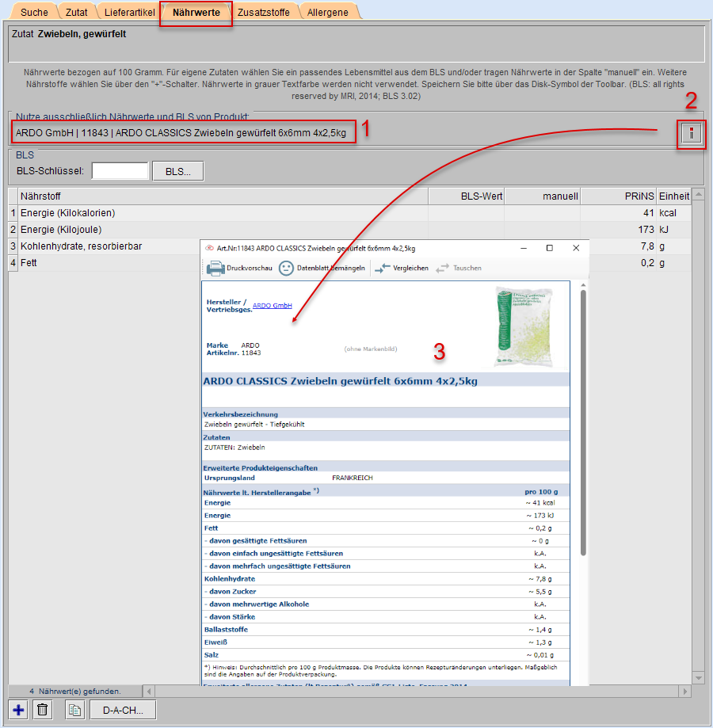
Task: Click the datasheet vertical scrollbar
Action: [584, 420]
